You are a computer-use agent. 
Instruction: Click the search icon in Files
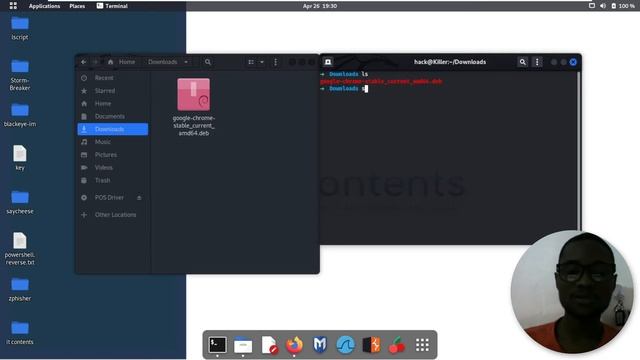coord(208,62)
